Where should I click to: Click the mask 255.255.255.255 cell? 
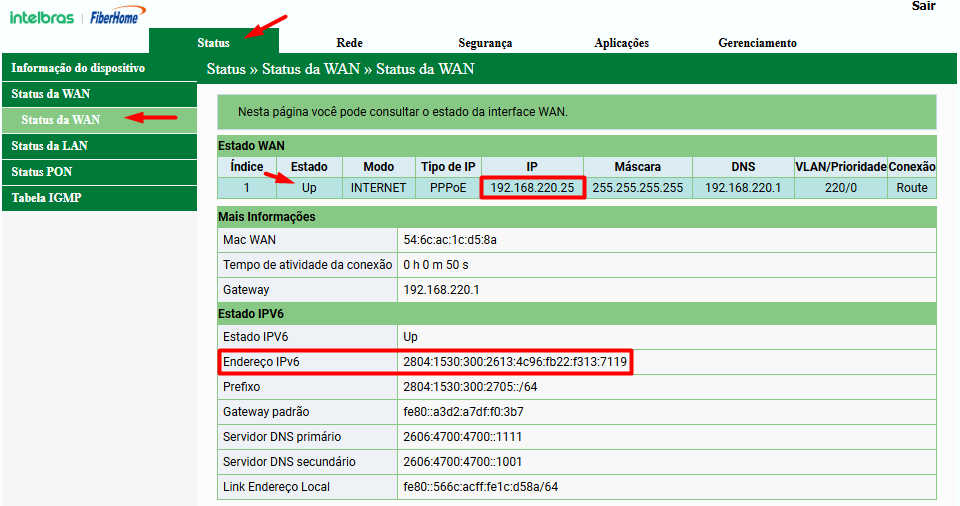(637, 187)
